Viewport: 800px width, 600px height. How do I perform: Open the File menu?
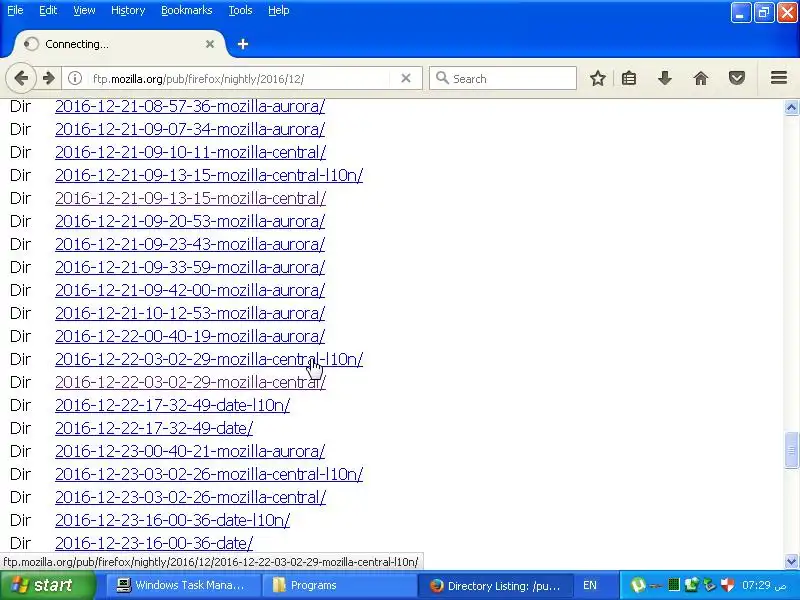coord(15,10)
